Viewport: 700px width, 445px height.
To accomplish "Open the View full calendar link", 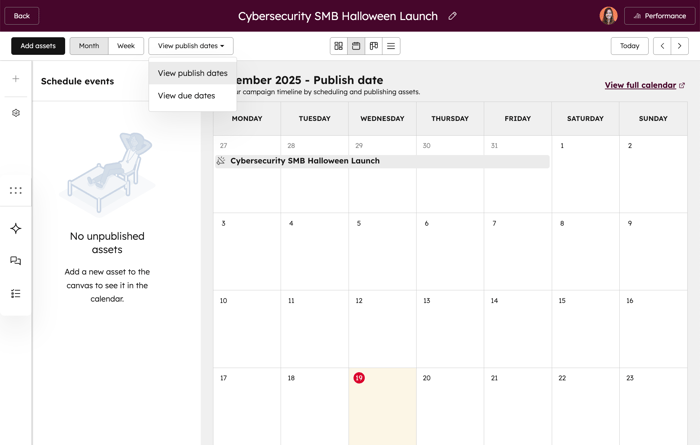I will pyautogui.click(x=640, y=85).
